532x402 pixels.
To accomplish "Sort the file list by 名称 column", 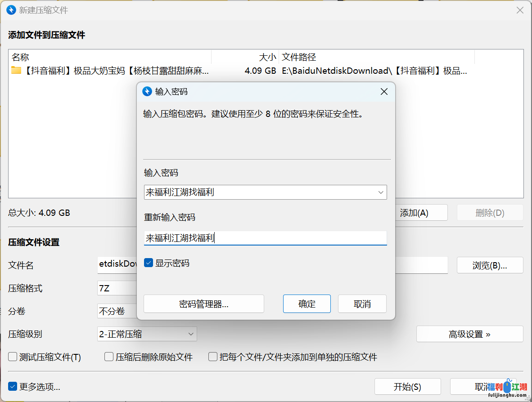I will 20,57.
